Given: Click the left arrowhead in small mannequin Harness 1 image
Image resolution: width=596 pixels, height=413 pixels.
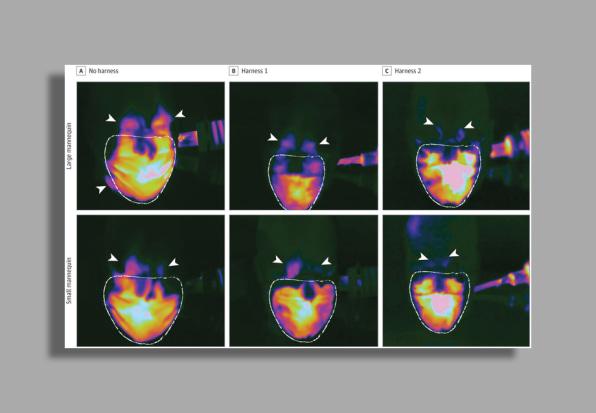Looking at the screenshot, I should point(277,260).
